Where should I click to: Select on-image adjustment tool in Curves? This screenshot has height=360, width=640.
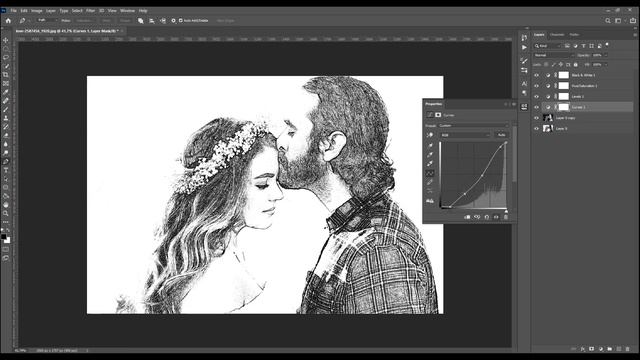(430, 135)
